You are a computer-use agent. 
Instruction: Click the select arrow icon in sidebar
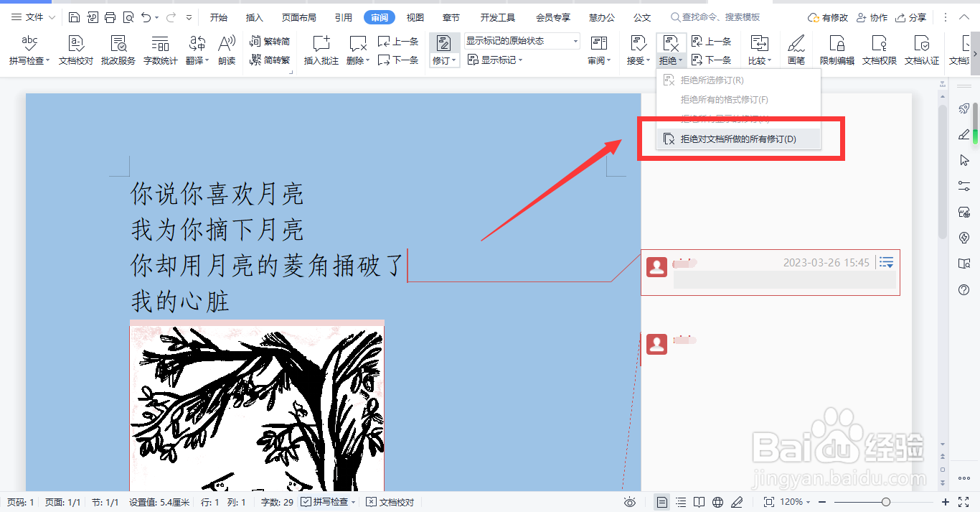964,160
